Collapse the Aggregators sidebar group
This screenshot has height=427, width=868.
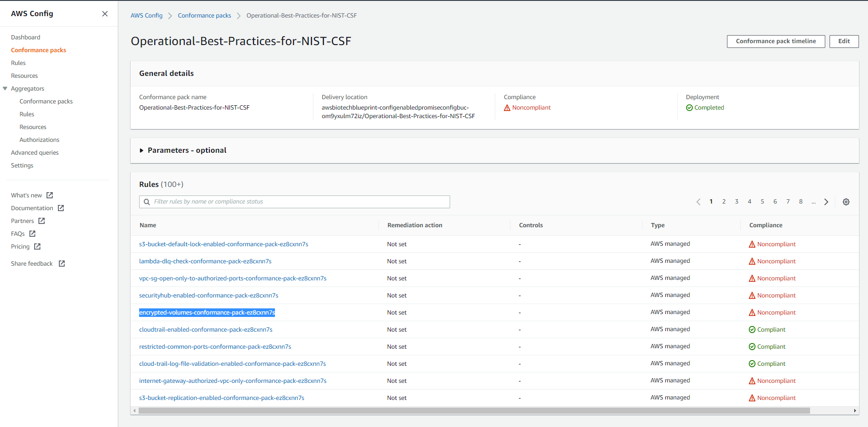[5, 89]
